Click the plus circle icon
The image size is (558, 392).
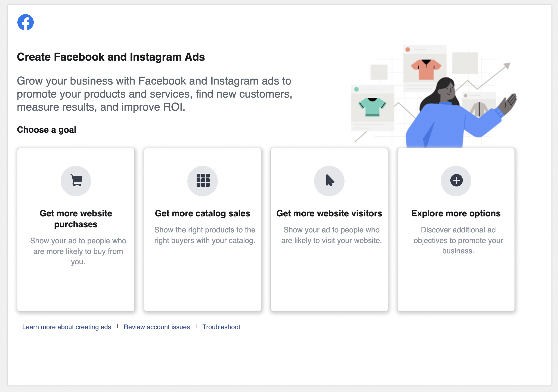click(x=455, y=181)
